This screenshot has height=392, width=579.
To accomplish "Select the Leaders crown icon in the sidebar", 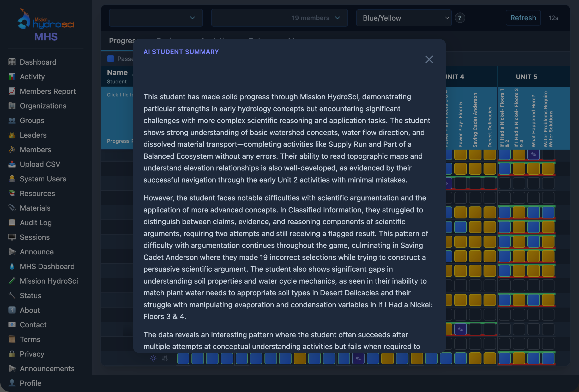I will [13, 135].
